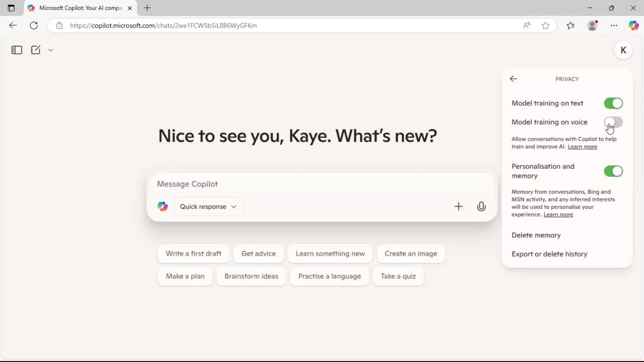Toggle the Copilot sidebar panel icon

pyautogui.click(x=16, y=50)
